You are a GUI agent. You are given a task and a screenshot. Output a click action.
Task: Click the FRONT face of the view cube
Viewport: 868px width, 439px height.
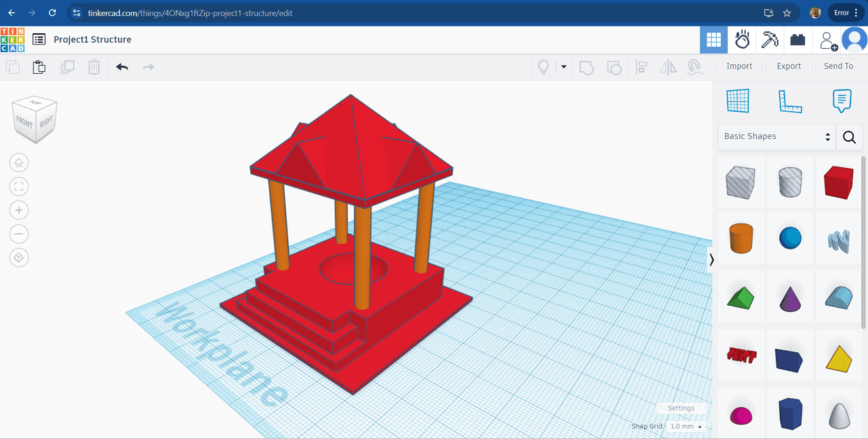(25, 123)
